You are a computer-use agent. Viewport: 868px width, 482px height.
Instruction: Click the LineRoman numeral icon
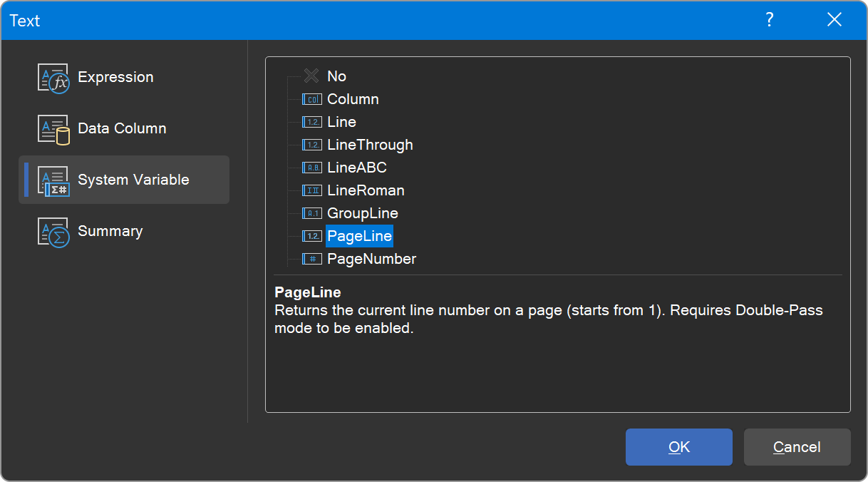(312, 190)
